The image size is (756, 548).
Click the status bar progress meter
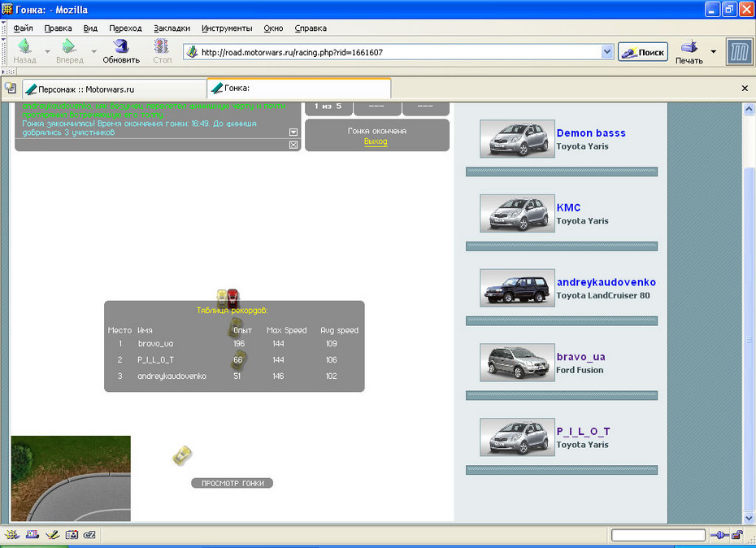658,535
